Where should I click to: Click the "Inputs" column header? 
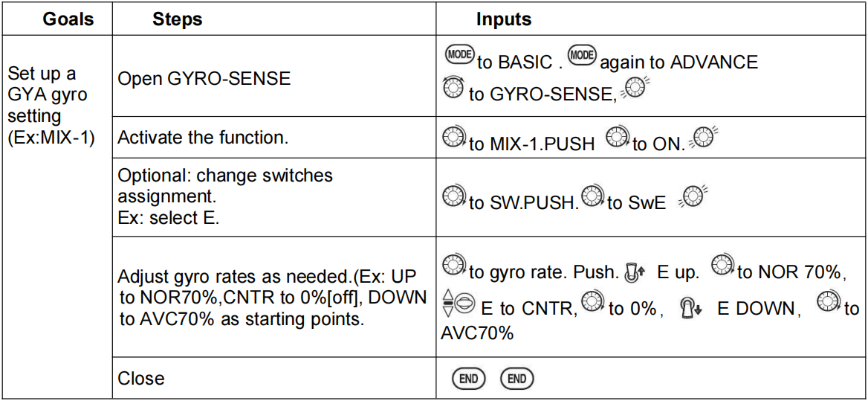pyautogui.click(x=504, y=19)
